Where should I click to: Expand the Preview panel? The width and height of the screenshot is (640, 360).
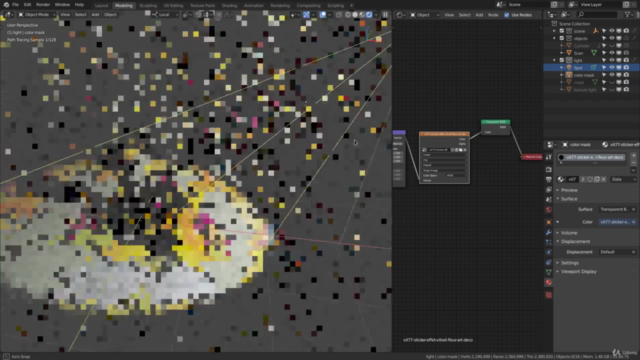pyautogui.click(x=569, y=190)
